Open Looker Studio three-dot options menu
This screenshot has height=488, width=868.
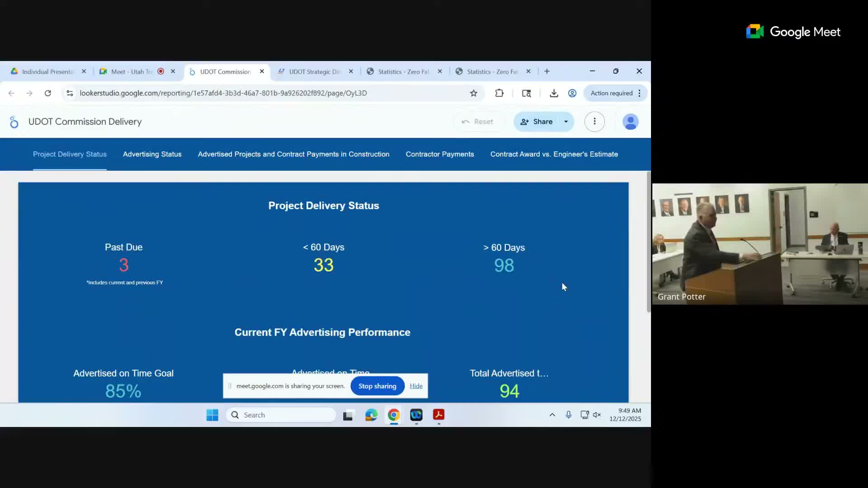[x=594, y=122]
